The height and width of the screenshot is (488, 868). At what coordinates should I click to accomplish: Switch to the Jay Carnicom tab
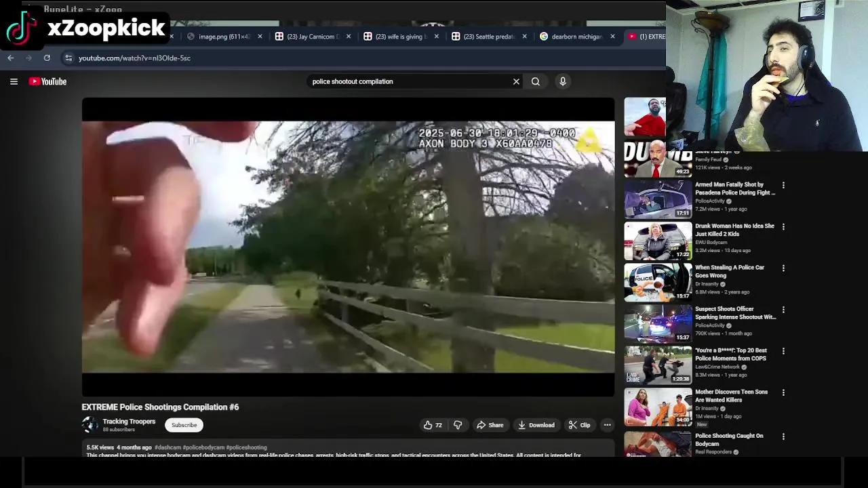pos(312,36)
